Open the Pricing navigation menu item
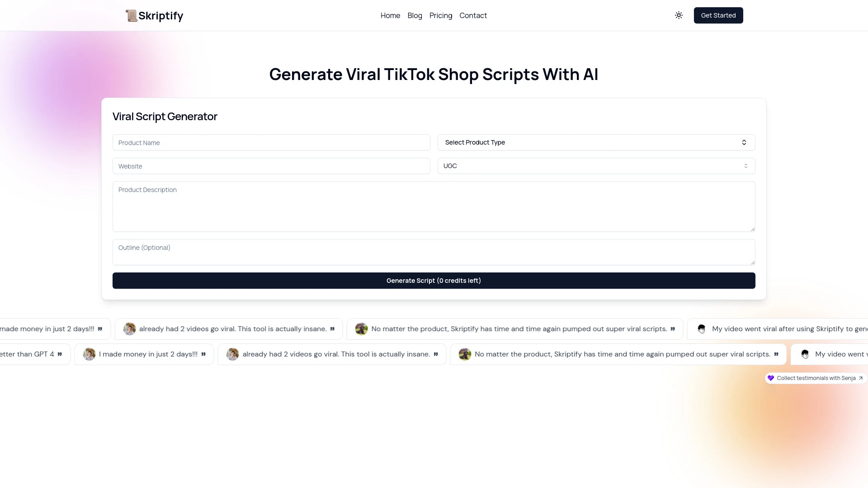 (441, 15)
